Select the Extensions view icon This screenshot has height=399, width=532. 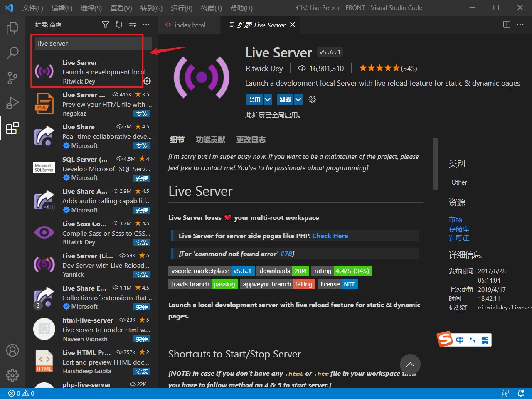click(x=12, y=128)
